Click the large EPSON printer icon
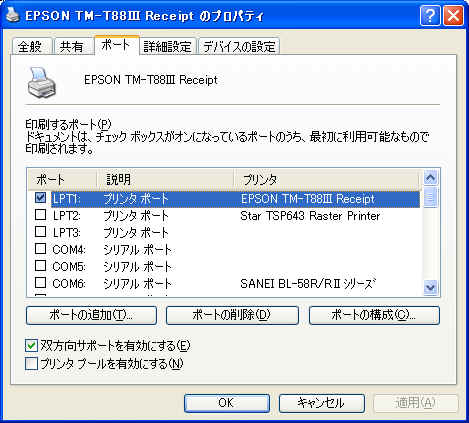Screen dimensions: 469x423 pos(41,82)
